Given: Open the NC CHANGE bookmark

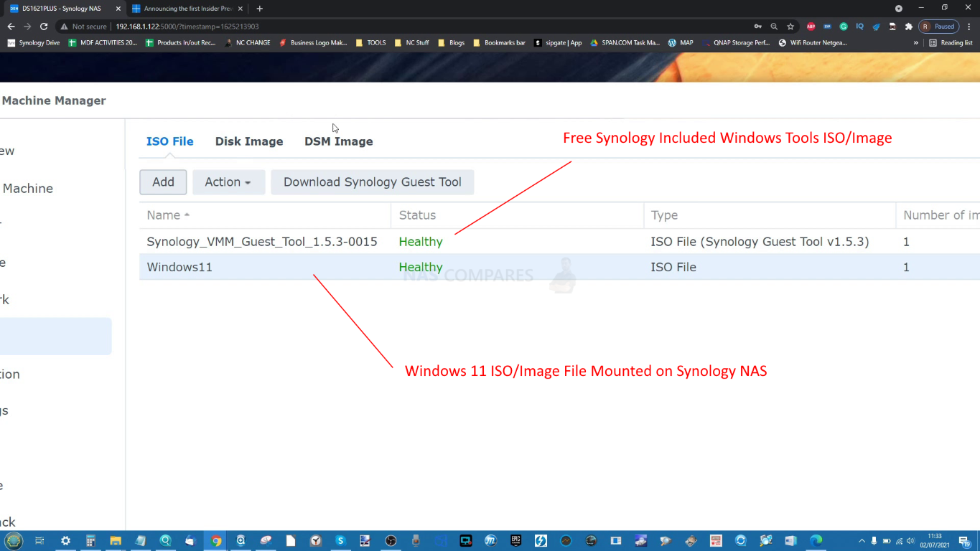Looking at the screenshot, I should point(248,43).
